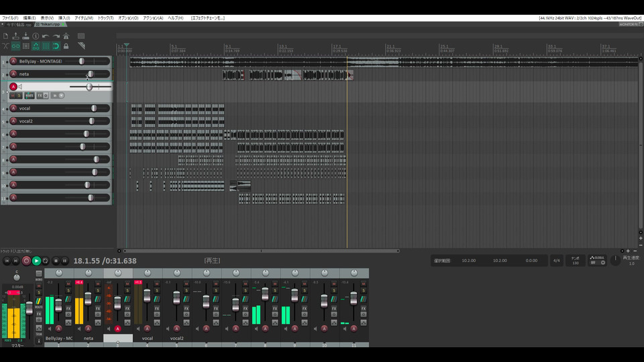Click the track 3 FX button
Image resolution: width=644 pixels, height=362 pixels.
[40, 95]
